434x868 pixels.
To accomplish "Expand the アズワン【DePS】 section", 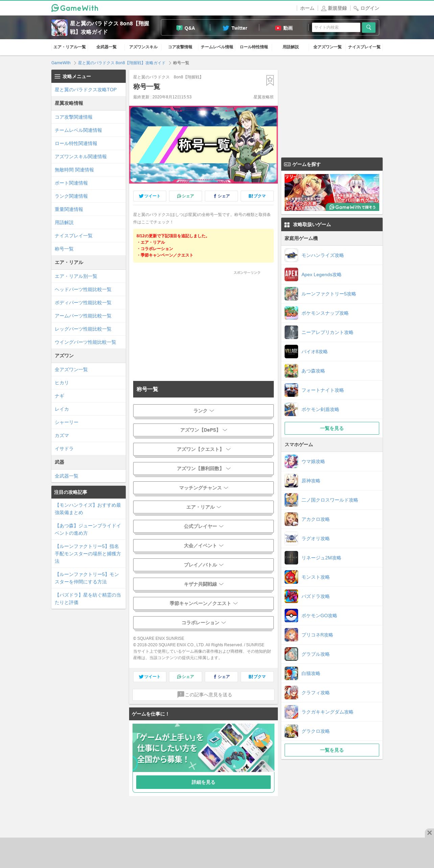I will coord(203,430).
